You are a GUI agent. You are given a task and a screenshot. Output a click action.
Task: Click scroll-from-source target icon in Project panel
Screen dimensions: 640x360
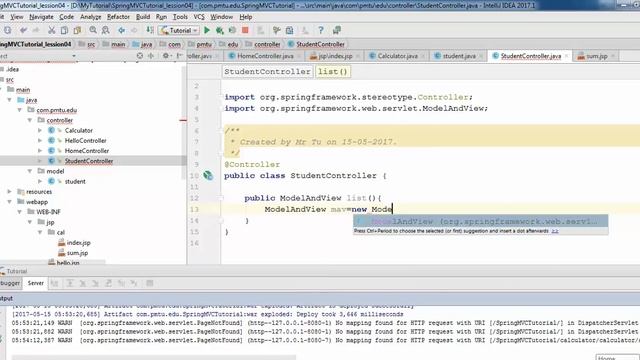(x=140, y=56)
